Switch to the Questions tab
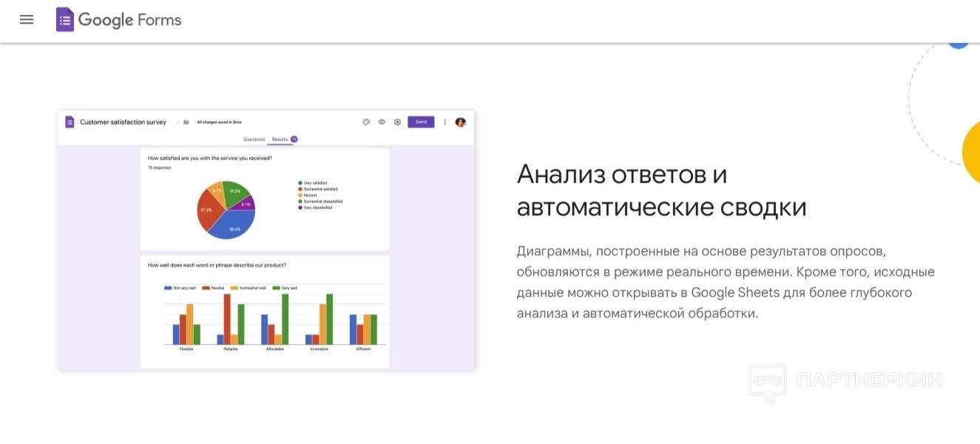Image resolution: width=980 pixels, height=444 pixels. pyautogui.click(x=254, y=139)
